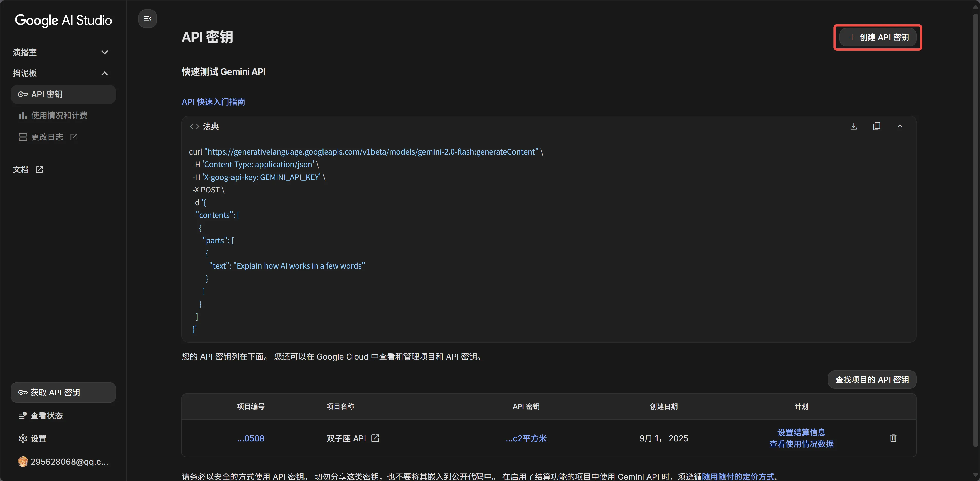This screenshot has height=481, width=980.
Task: Click the 查找项目的 API 密钥 button
Action: pyautogui.click(x=872, y=380)
